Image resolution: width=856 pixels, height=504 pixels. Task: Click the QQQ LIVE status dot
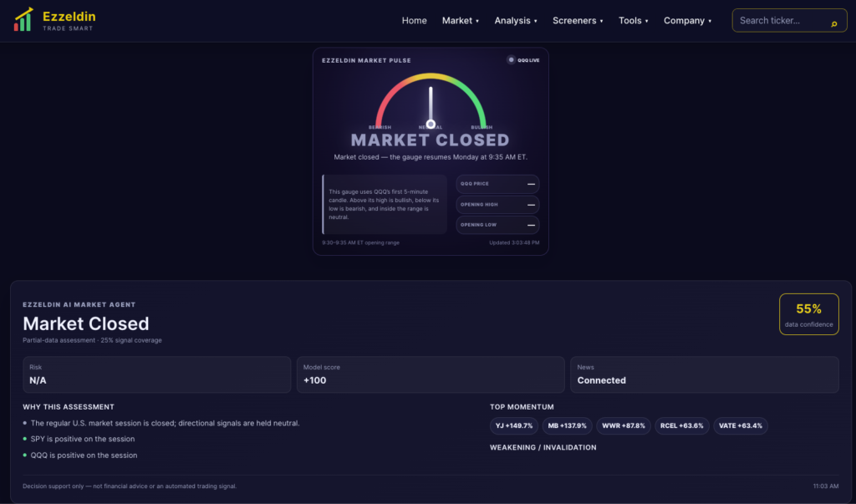click(x=511, y=60)
